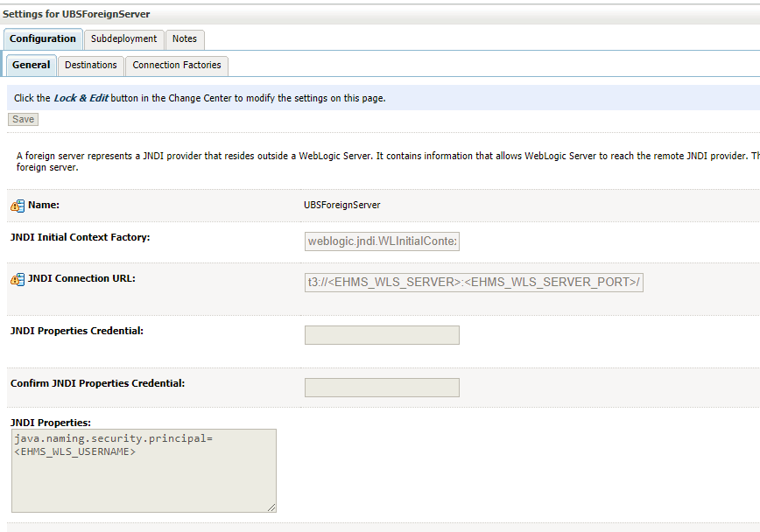Screen dimensions: 760x532
Task: Switch to the Subdeployment tab
Action: pyautogui.click(x=123, y=39)
